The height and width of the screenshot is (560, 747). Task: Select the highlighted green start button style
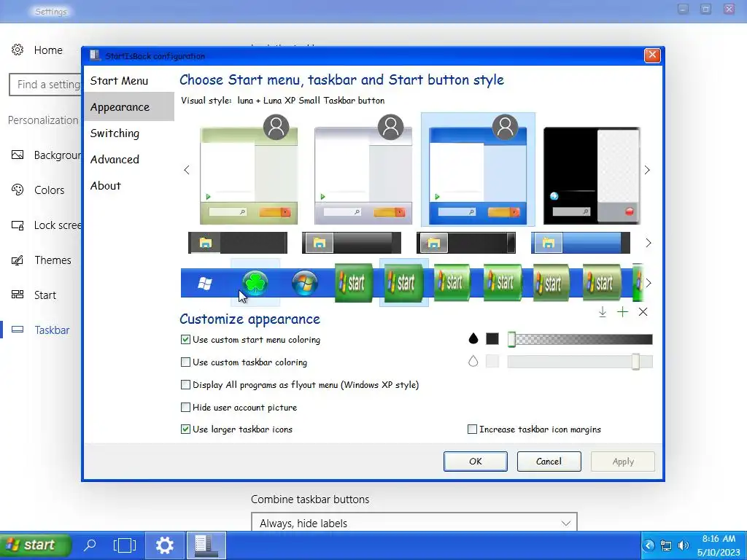(x=404, y=283)
